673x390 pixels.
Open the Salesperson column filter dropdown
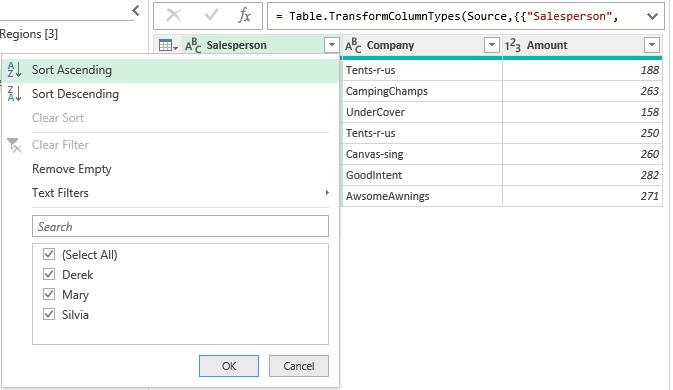point(331,45)
